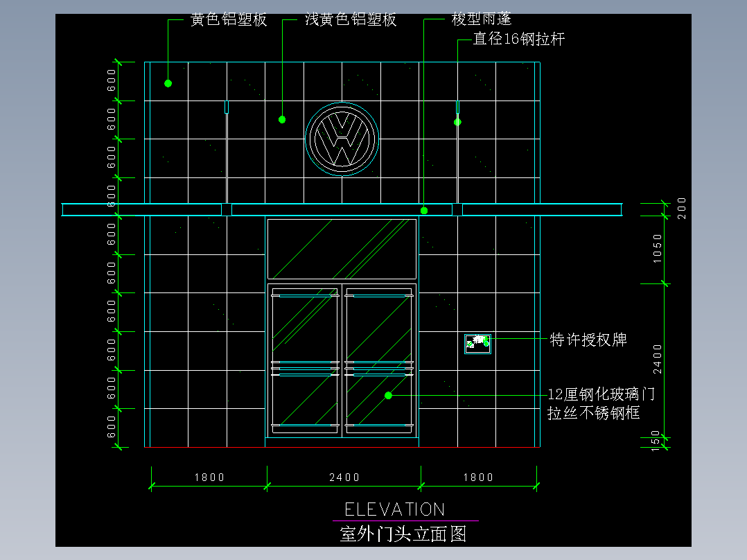747x560 pixels.
Task: Click the 梭型雨蓬 label
Action: click(x=481, y=19)
